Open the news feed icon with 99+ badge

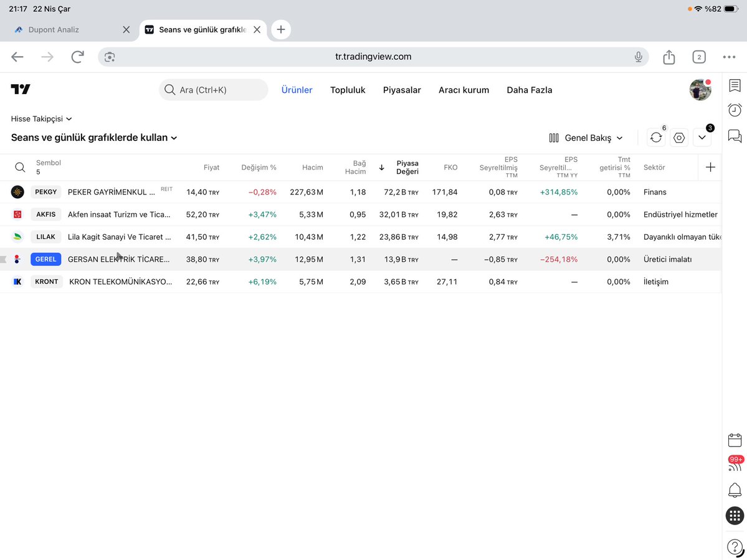tap(735, 463)
